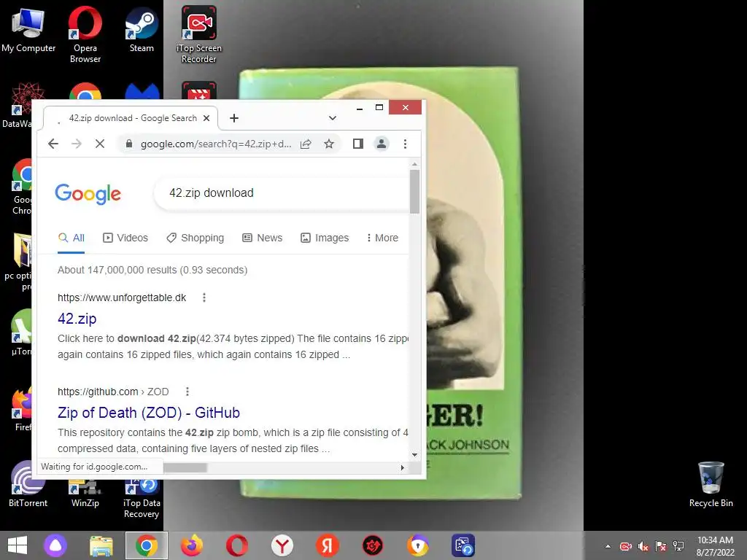Click the https://www.unforgettable.dk URL
The image size is (747, 560).
point(122,297)
